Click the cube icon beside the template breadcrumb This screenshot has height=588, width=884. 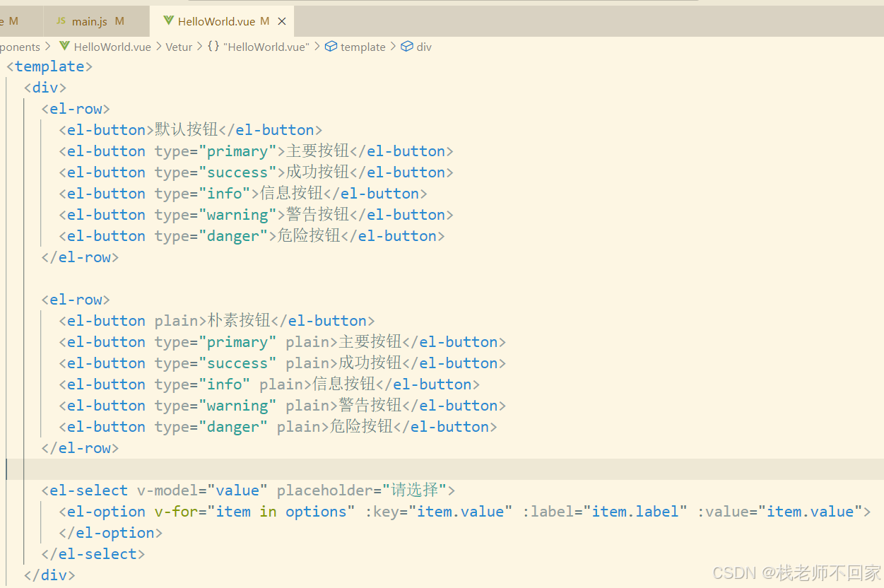(x=331, y=47)
